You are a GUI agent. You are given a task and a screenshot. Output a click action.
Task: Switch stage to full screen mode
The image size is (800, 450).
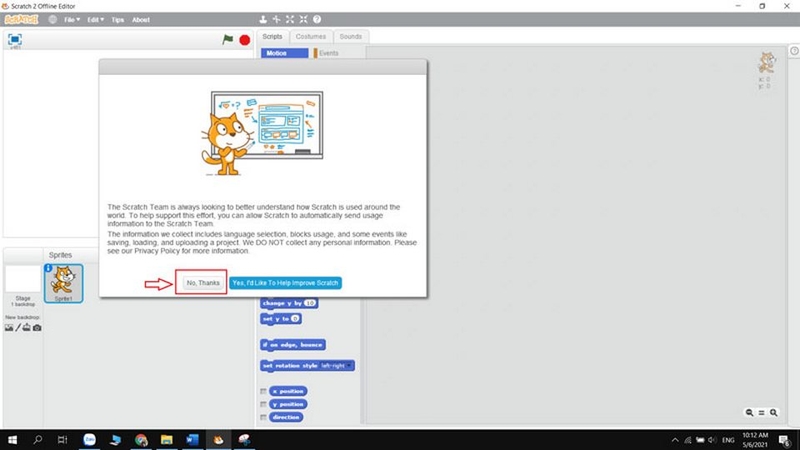point(15,39)
